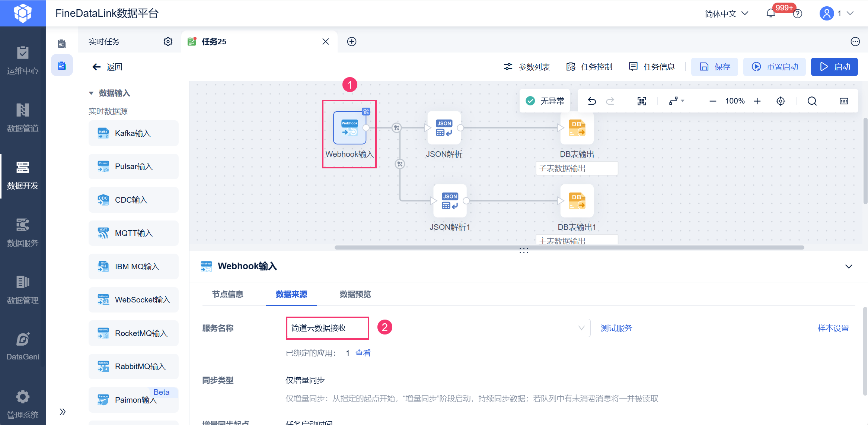Select the realtime task panel icon
The width and height of the screenshot is (868, 425).
(62, 66)
